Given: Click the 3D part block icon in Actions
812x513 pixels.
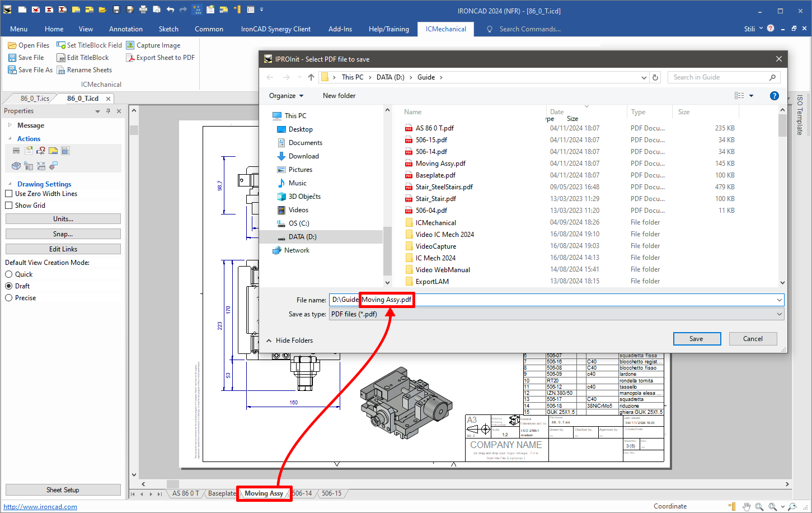Looking at the screenshot, I should pos(16,166).
